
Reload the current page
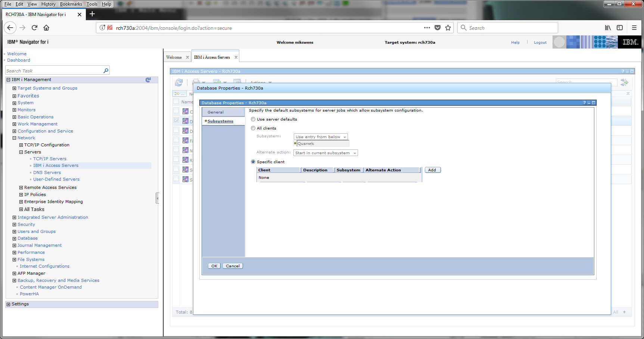(34, 28)
